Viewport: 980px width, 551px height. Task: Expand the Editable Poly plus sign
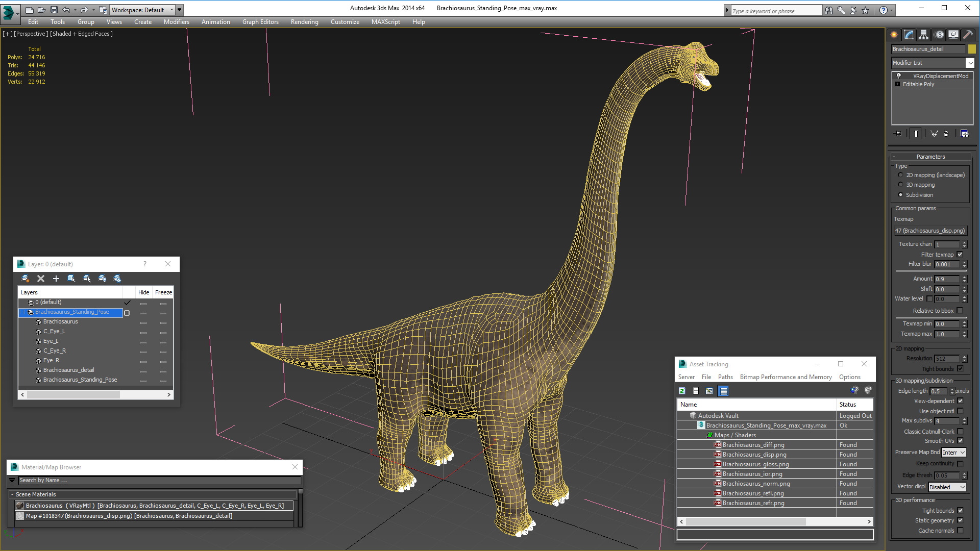point(898,84)
